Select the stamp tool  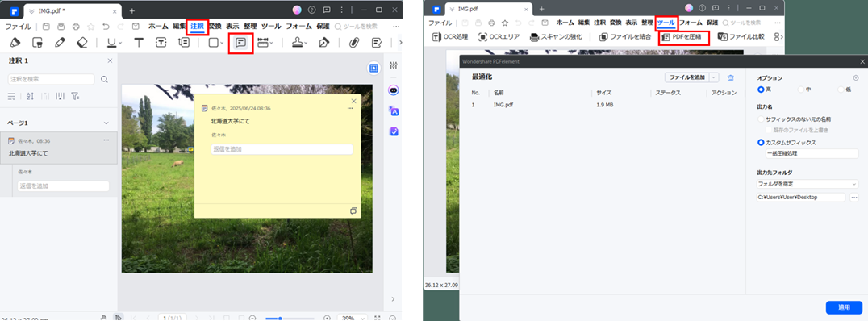pos(297,43)
